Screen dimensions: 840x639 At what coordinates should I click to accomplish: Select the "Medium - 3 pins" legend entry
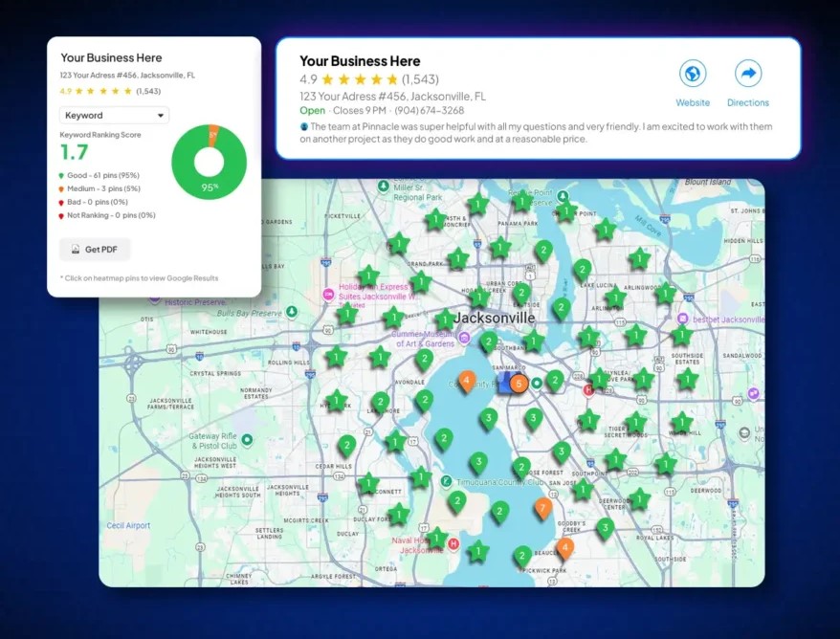tap(105, 188)
